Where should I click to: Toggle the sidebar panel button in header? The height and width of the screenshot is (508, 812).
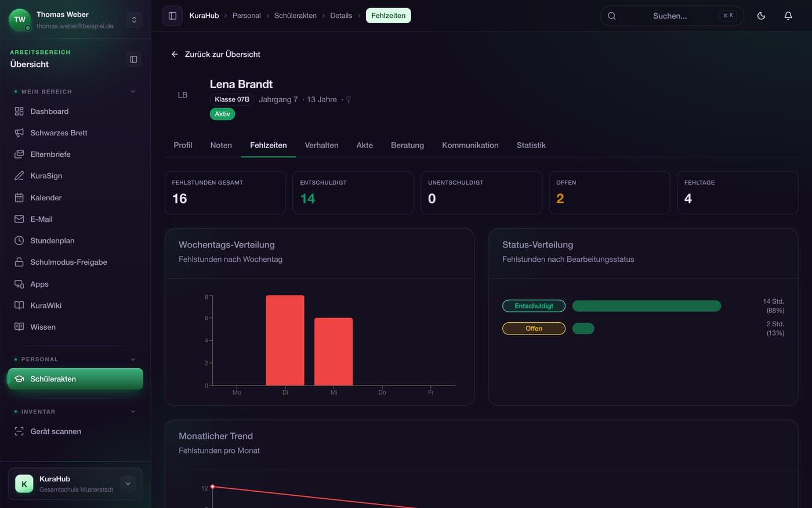172,16
